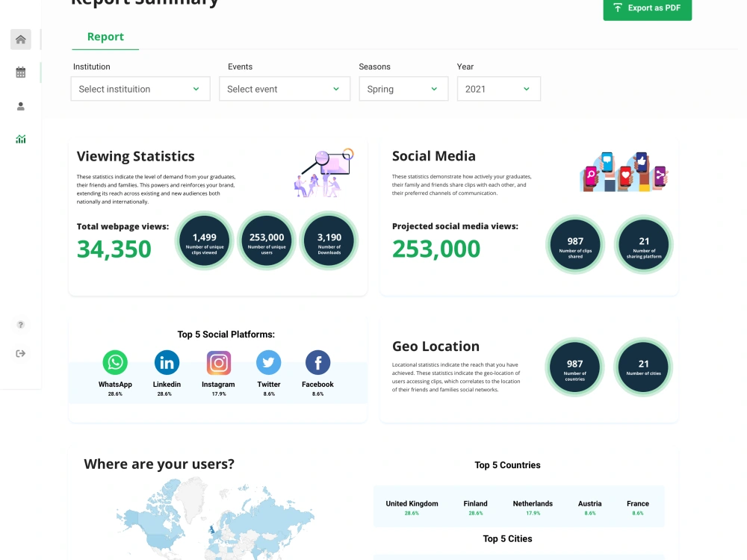The width and height of the screenshot is (747, 560).
Task: Click the projected views 253,000 green value
Action: click(436, 249)
